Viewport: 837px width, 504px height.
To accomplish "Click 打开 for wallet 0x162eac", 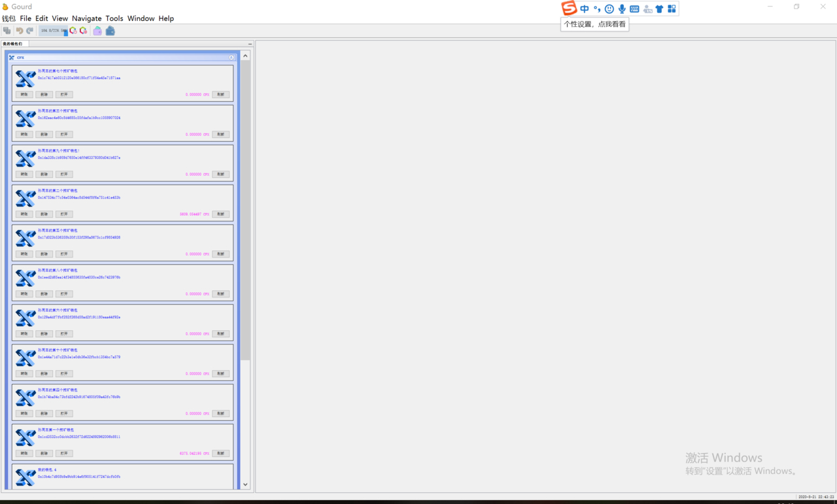I will coord(63,135).
